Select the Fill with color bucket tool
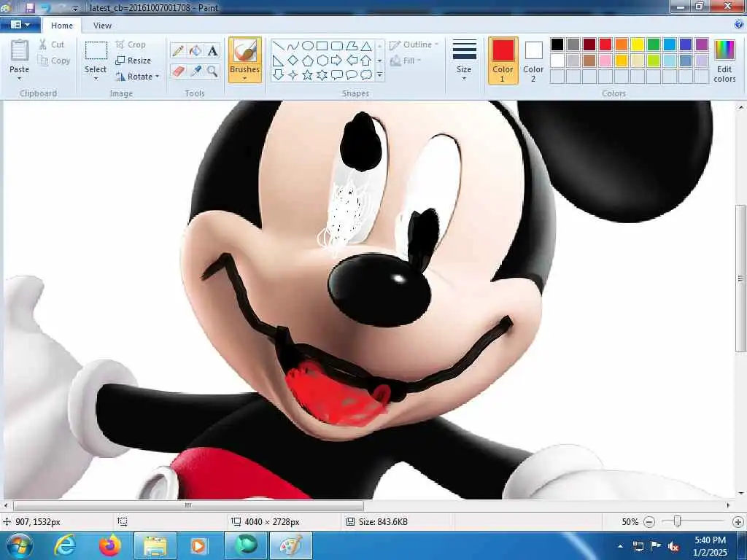The width and height of the screenshot is (747, 560). pyautogui.click(x=196, y=50)
